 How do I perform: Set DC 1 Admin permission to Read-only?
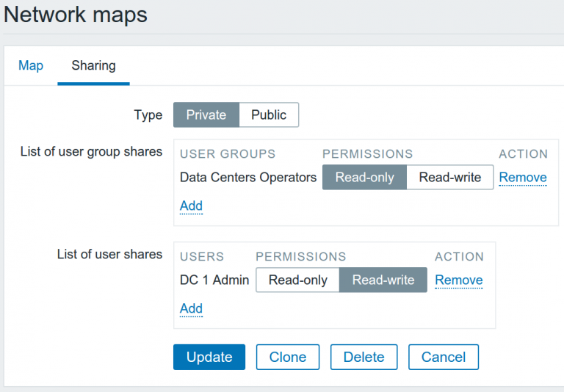click(298, 280)
